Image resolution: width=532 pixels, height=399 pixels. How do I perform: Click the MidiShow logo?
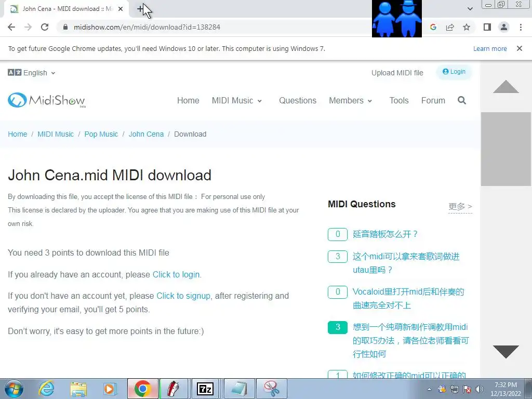point(47,100)
